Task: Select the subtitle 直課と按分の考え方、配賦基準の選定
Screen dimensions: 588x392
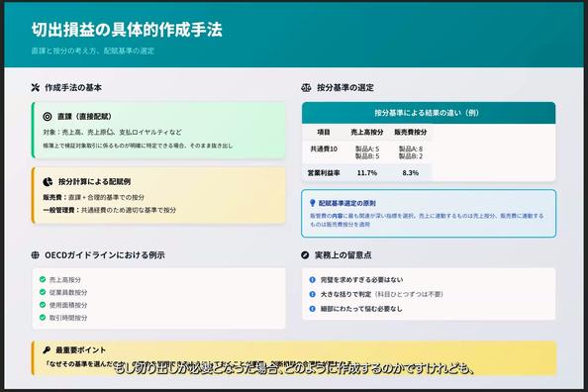Action: pos(93,50)
